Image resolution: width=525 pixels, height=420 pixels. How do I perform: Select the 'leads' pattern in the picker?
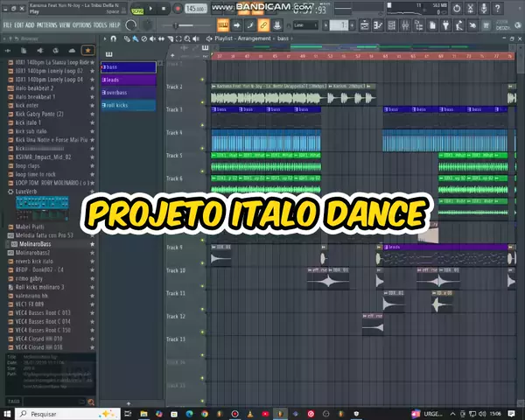click(129, 80)
